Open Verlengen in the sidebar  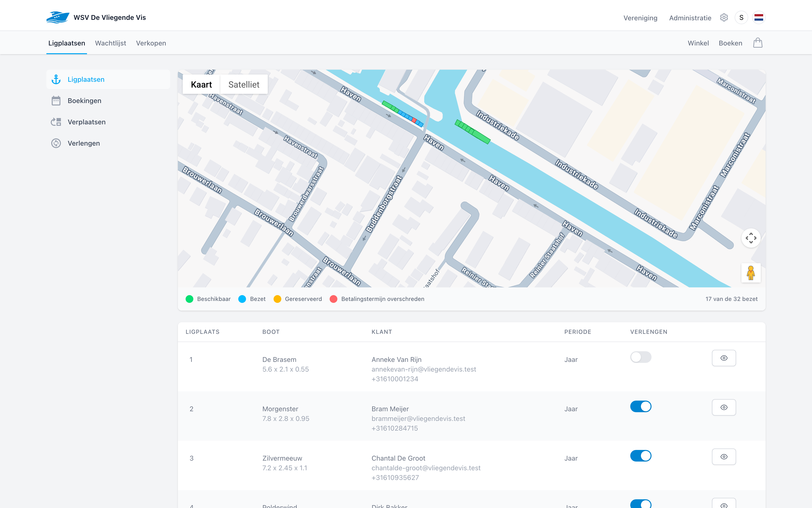coord(108,143)
